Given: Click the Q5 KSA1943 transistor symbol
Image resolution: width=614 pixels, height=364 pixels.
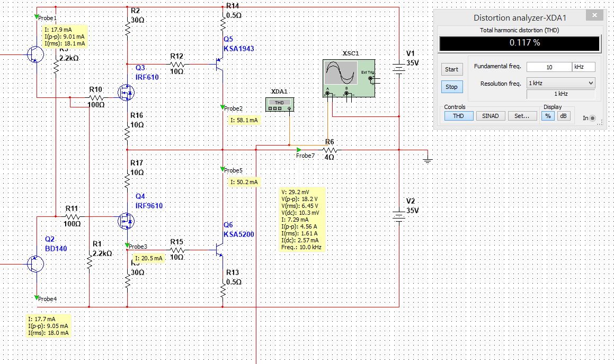Looking at the screenshot, I should 218,65.
